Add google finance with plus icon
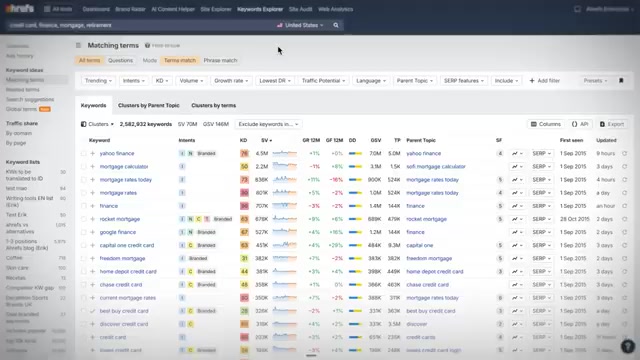Image resolution: width=640 pixels, height=360 pixels. tap(93, 232)
